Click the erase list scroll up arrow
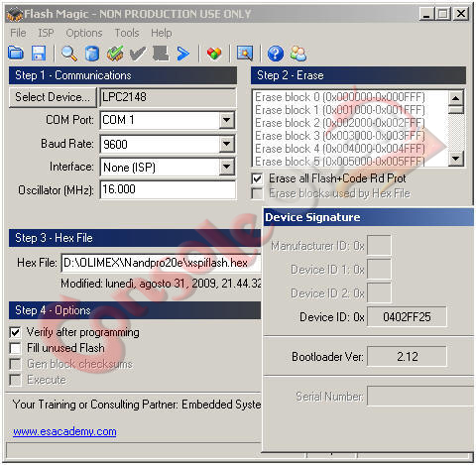Image resolution: width=476 pixels, height=465 pixels. tap(456, 98)
